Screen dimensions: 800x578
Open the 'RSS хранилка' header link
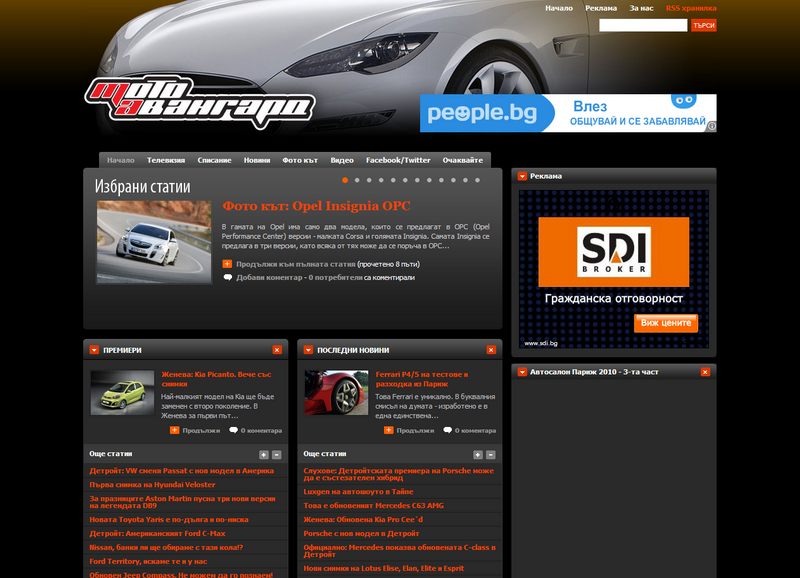coord(691,8)
